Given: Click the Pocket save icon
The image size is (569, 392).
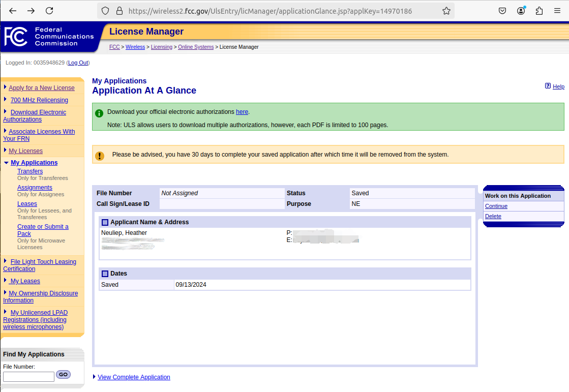Looking at the screenshot, I should coord(502,11).
